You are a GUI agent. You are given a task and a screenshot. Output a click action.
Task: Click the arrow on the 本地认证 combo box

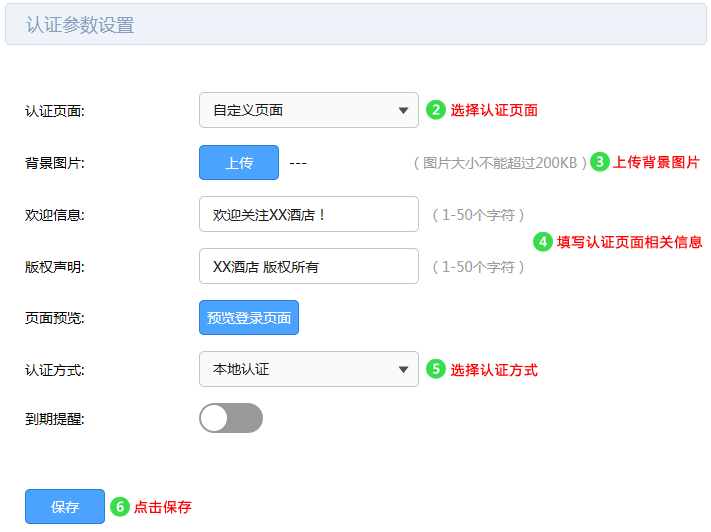403,369
